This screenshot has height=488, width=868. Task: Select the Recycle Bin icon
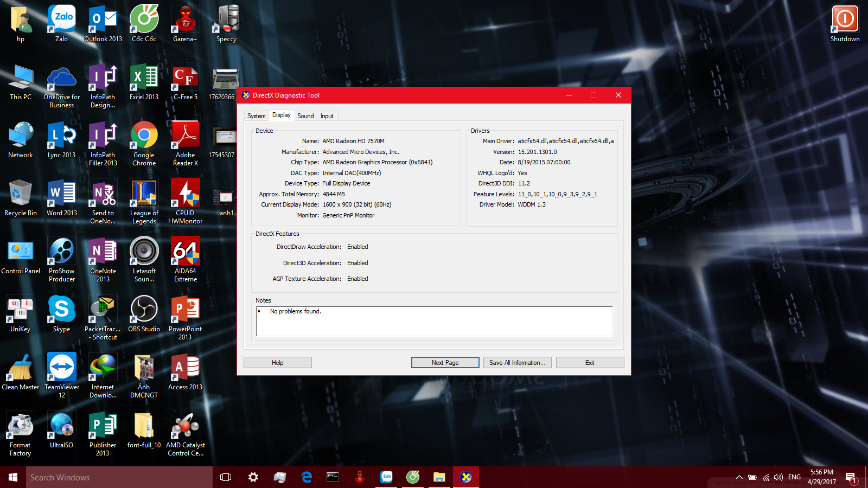[x=21, y=198]
